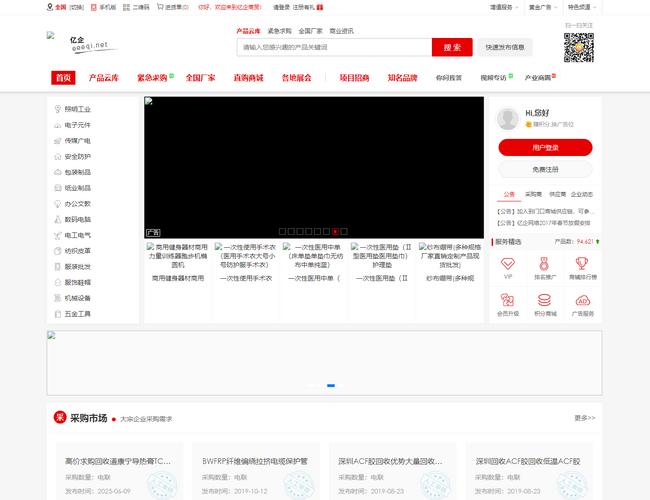
Task: Select the 照明工业 category in sidebar
Action: click(x=77, y=109)
